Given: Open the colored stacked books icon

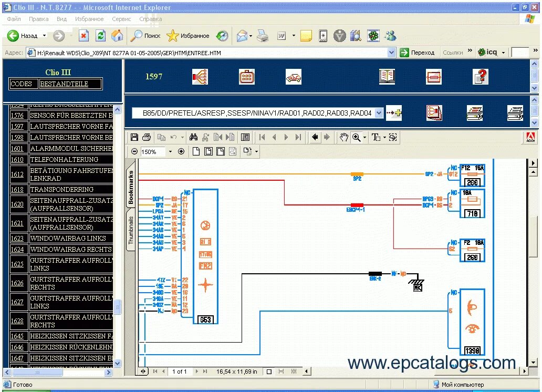Looking at the screenshot, I should 475,113.
